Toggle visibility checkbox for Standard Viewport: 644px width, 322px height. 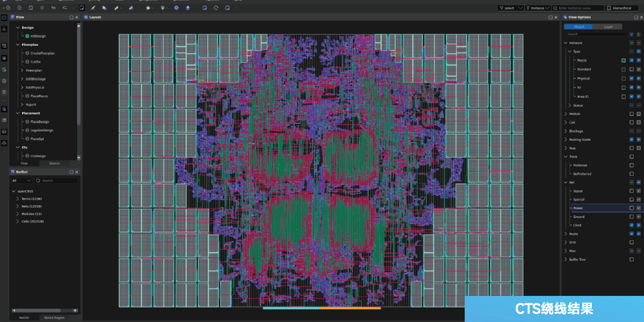(632, 69)
